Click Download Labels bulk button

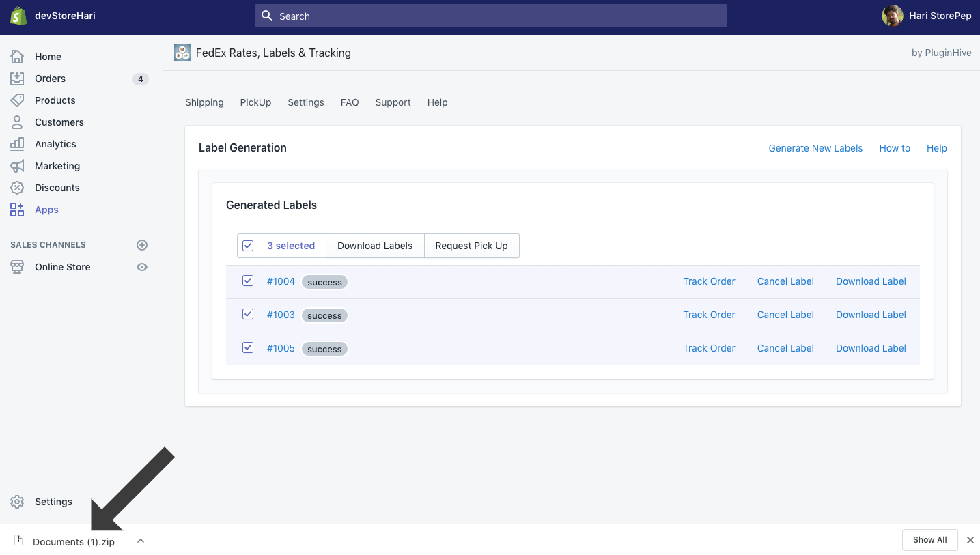click(x=375, y=246)
